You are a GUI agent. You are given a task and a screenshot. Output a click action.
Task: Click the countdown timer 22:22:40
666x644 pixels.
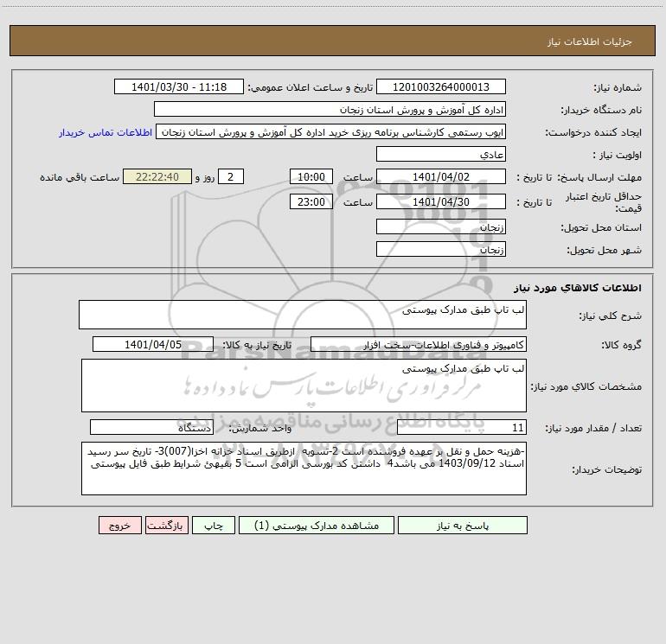point(157,176)
